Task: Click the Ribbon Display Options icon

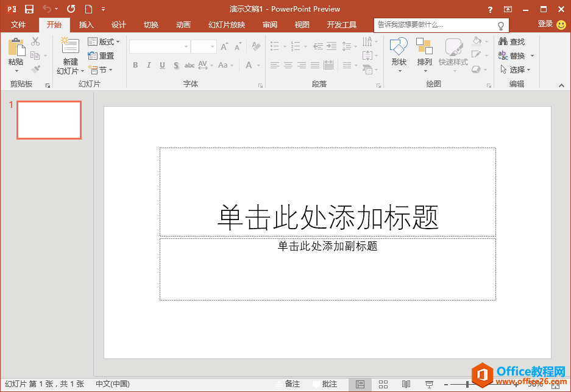Action: 508,9
